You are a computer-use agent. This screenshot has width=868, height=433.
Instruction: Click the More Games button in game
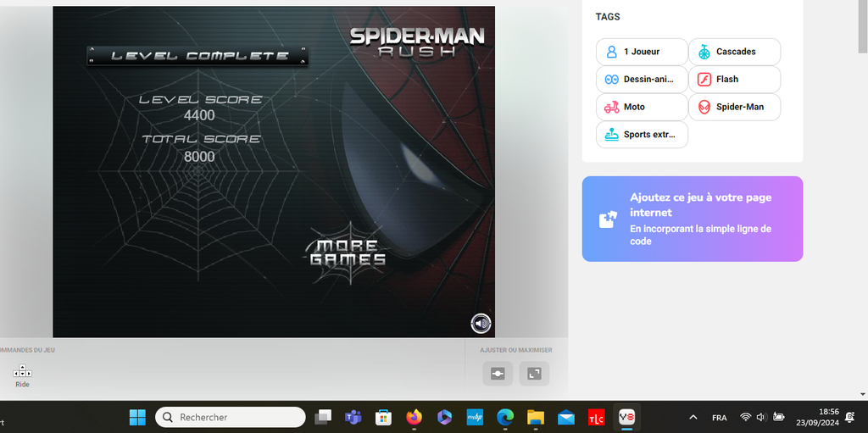pyautogui.click(x=348, y=253)
